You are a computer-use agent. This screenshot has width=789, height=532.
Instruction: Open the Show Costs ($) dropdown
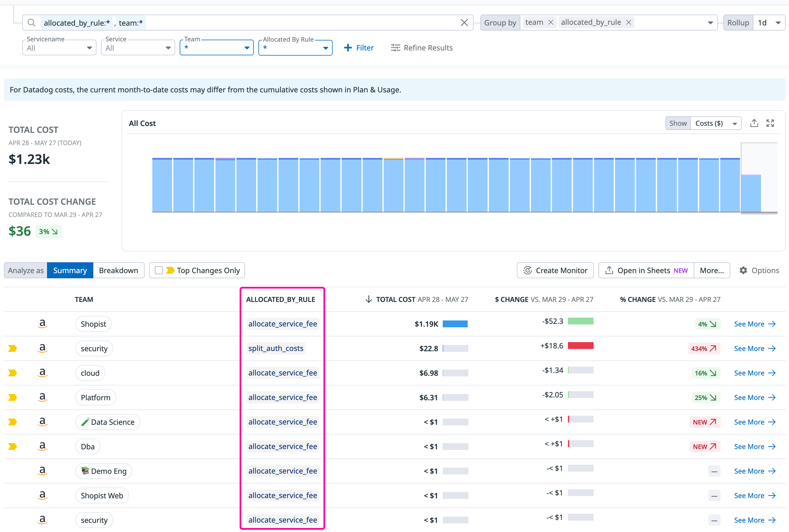coord(715,123)
